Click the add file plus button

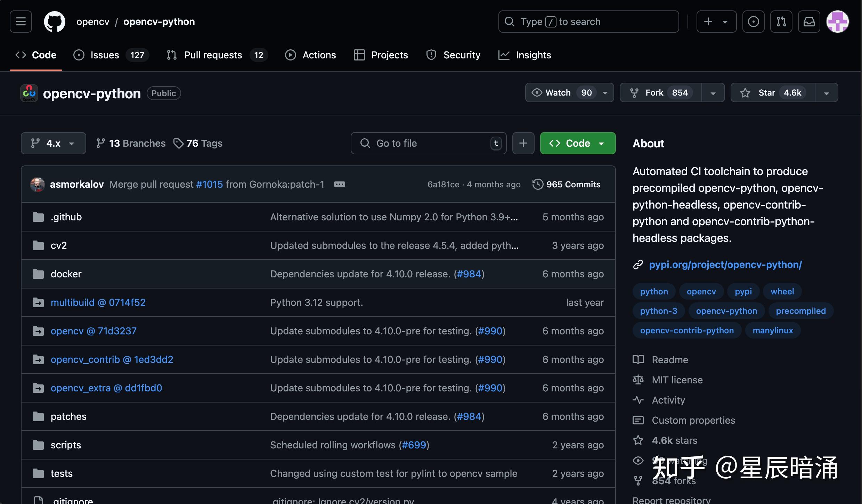[x=523, y=143]
